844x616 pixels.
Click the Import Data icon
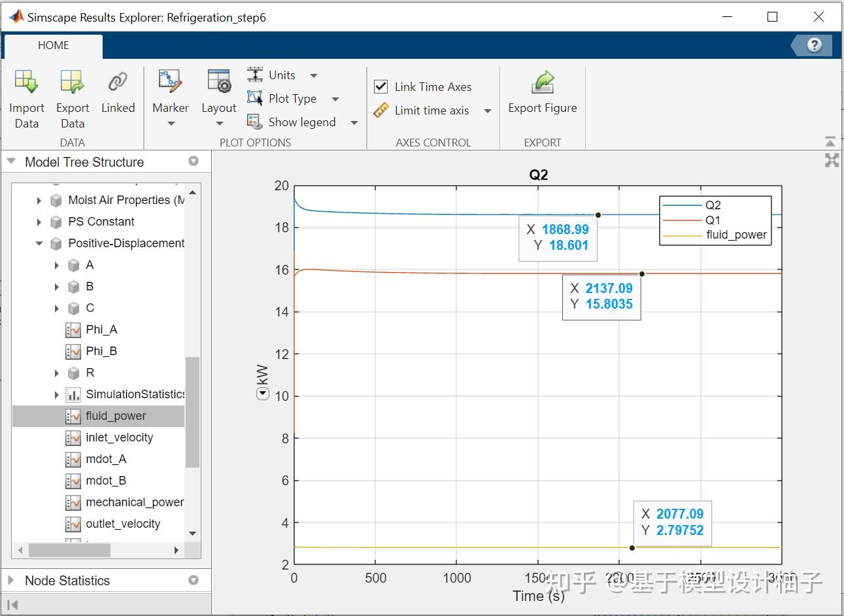point(26,82)
